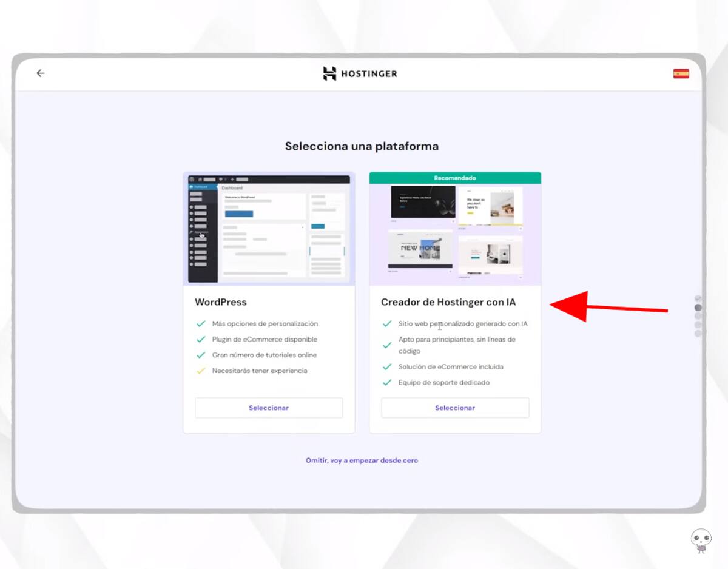Click the Hostinger logo in the header
This screenshot has height=569, width=728.
(x=360, y=74)
